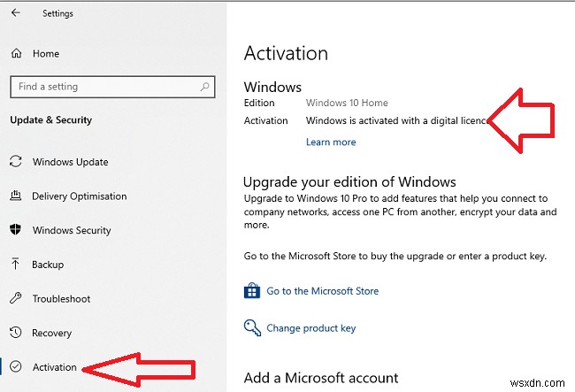This screenshot has width=575, height=392.
Task: Go to the Recovery settings page
Action: [52, 333]
